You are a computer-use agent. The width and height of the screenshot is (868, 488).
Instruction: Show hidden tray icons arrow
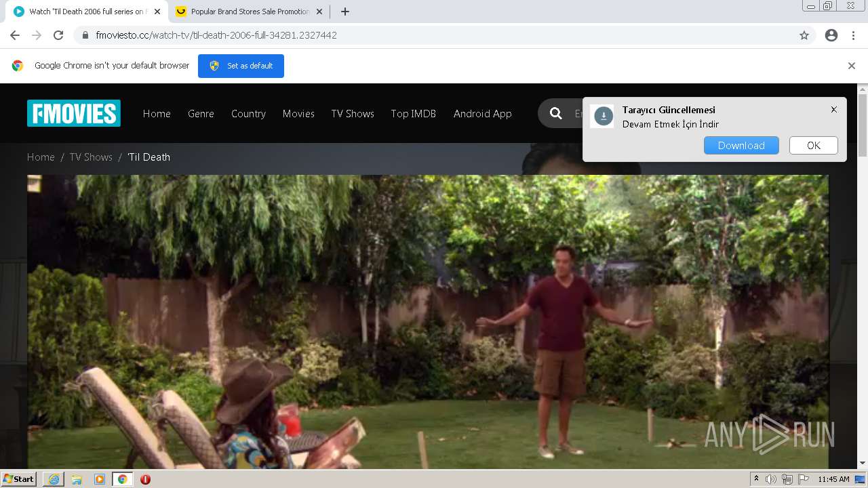[x=756, y=479]
